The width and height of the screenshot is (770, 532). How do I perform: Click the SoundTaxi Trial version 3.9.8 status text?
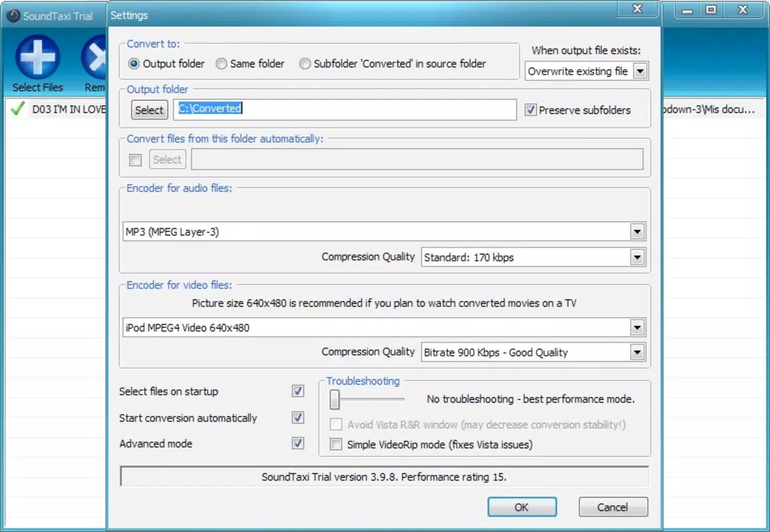384,477
